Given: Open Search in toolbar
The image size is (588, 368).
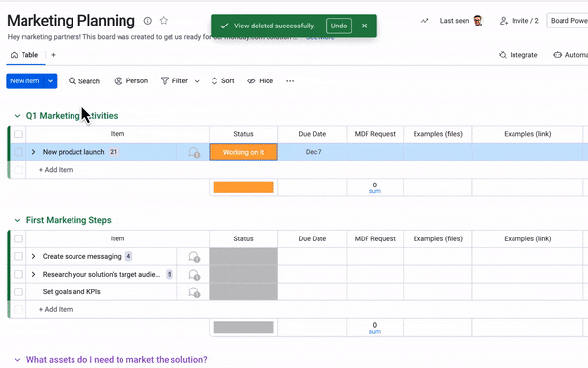Looking at the screenshot, I should point(84,81).
